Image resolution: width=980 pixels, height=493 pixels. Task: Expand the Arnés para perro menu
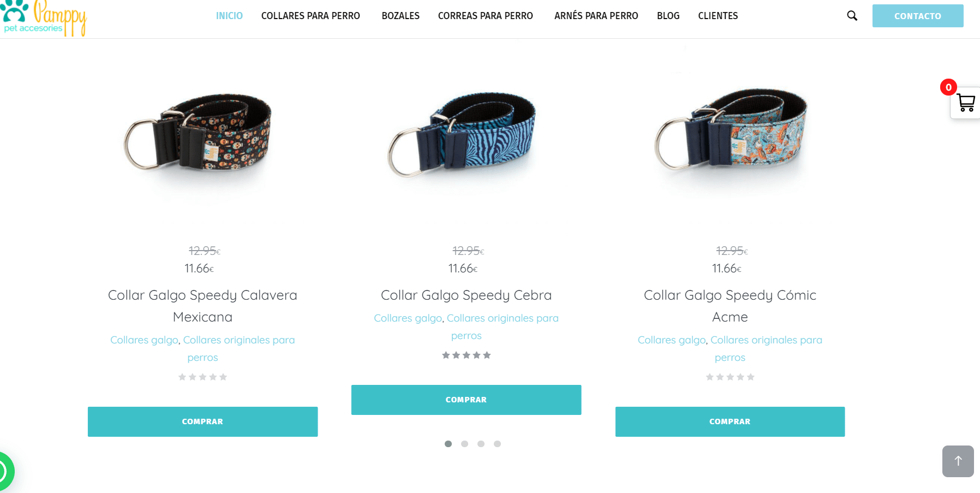point(596,16)
